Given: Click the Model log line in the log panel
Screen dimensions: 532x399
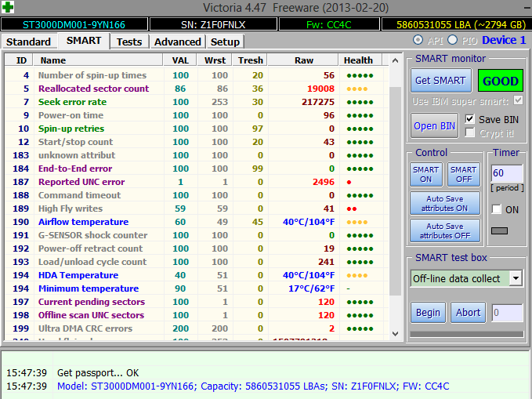Looking at the screenshot, I should click(253, 386).
